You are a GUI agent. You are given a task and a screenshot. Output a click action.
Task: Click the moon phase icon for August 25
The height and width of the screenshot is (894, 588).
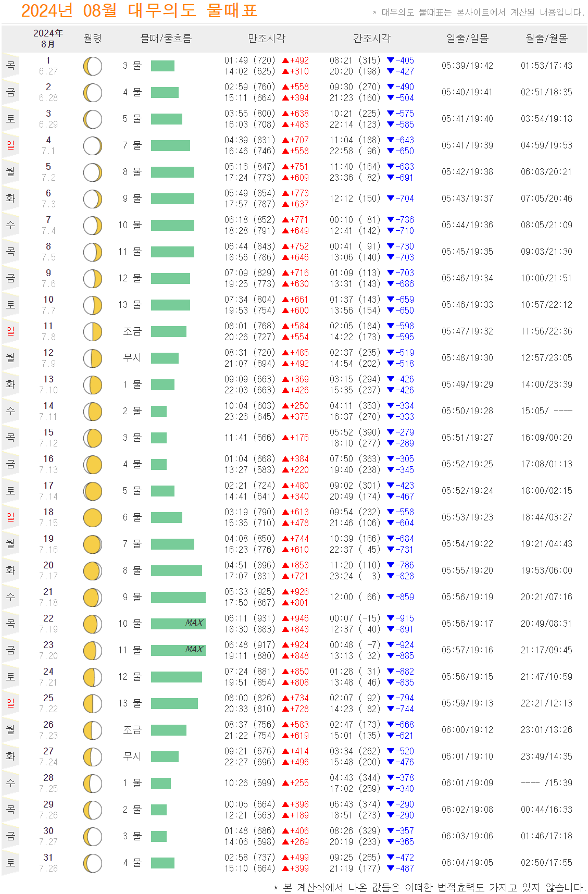pos(93,704)
